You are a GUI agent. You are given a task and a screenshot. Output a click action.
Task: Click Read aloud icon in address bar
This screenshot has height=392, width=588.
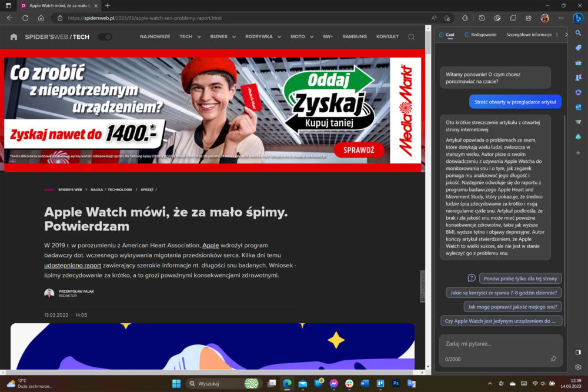tap(434, 18)
